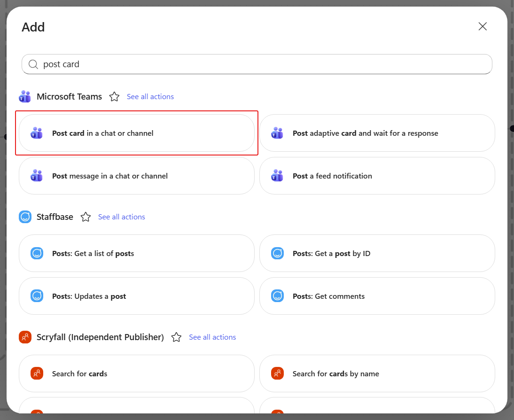Click the Microsoft Teams heading text

point(69,97)
